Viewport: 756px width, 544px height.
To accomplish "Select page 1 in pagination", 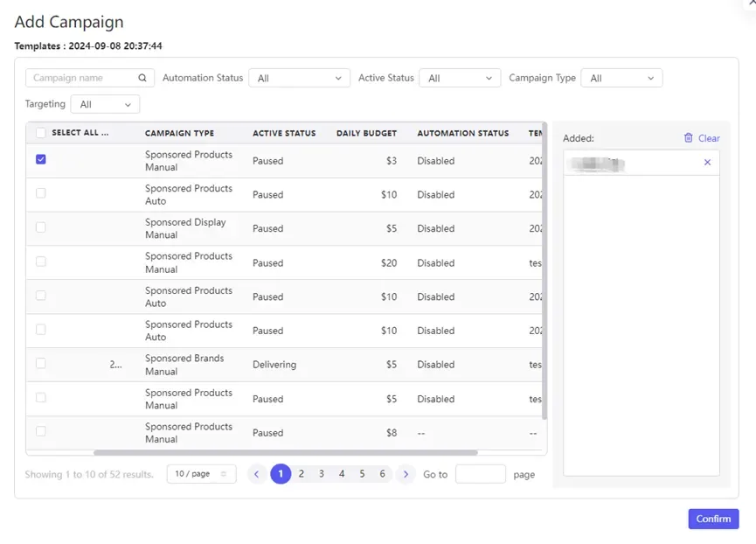I will [x=281, y=474].
